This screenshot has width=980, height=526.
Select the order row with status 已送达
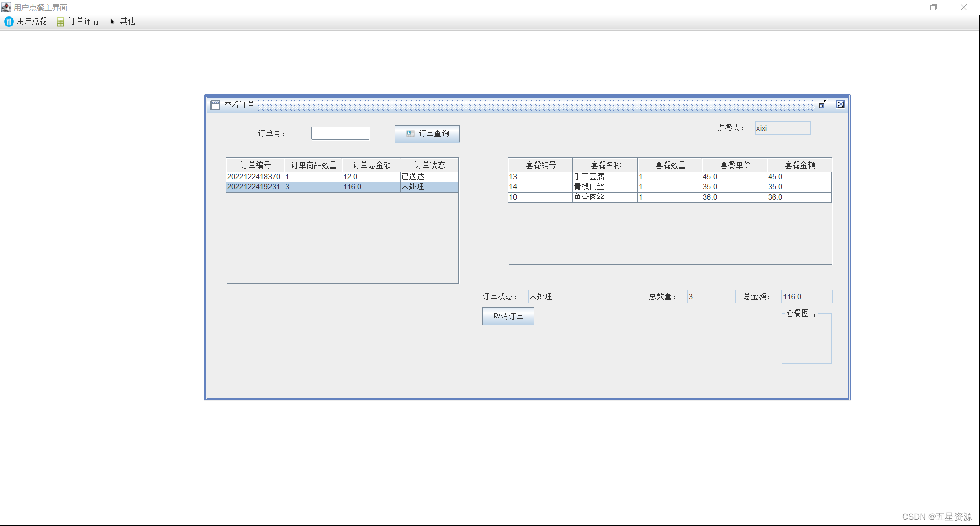click(342, 177)
